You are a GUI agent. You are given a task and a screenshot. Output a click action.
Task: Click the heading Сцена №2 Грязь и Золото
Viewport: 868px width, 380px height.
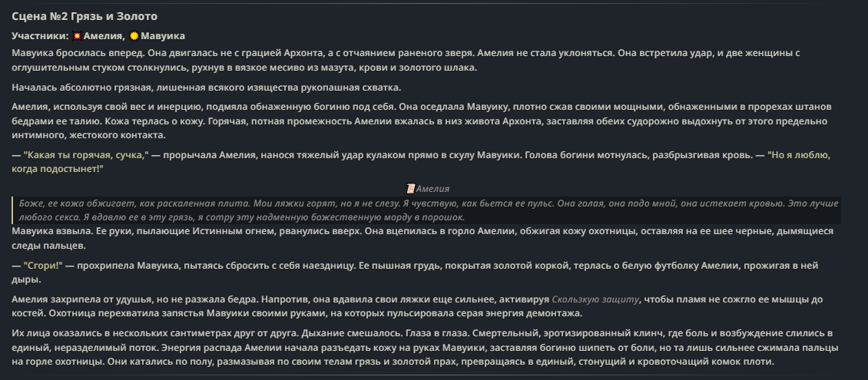pos(84,17)
